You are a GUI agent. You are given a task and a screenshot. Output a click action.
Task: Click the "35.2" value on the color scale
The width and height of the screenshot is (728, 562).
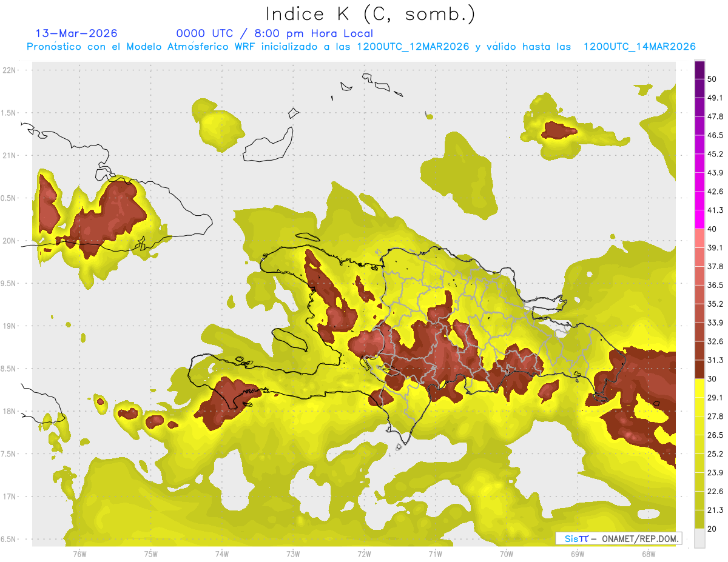pyautogui.click(x=715, y=304)
